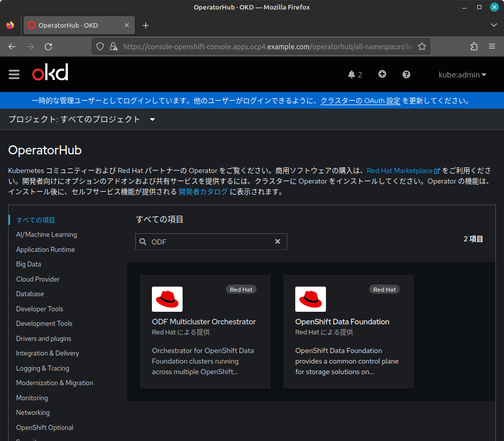The width and height of the screenshot is (504, 441).
Task: Clear the ODF search with the X button
Action: (x=278, y=241)
